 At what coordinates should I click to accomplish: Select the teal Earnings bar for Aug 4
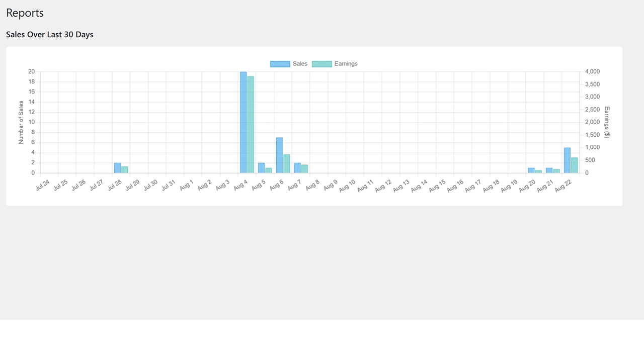[x=251, y=125]
